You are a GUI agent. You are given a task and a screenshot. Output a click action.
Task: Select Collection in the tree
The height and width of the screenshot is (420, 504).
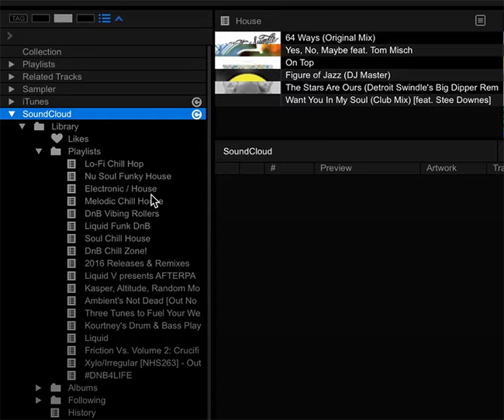tap(42, 52)
